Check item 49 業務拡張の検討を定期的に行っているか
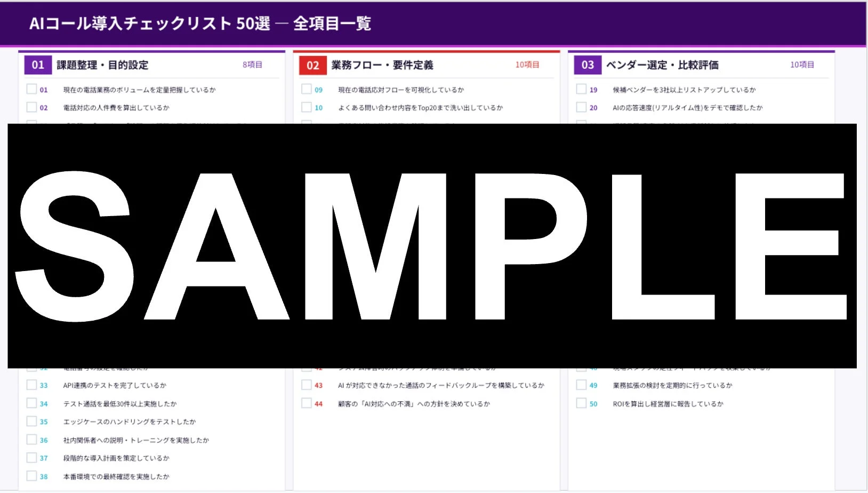The width and height of the screenshot is (868, 493). [x=581, y=385]
